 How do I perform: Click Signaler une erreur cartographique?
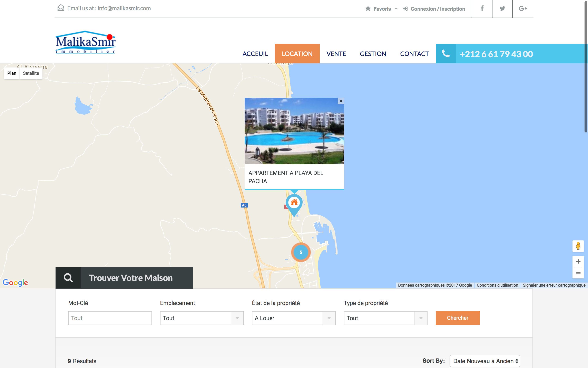(x=554, y=285)
